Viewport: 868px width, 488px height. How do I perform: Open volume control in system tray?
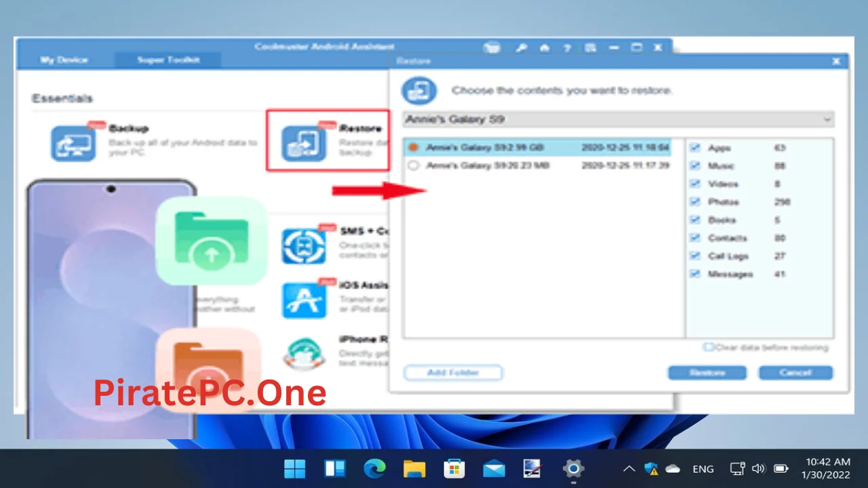point(759,468)
